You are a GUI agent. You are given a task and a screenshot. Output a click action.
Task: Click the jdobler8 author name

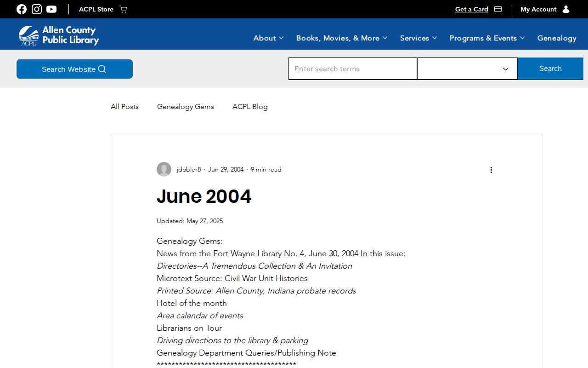(x=189, y=169)
